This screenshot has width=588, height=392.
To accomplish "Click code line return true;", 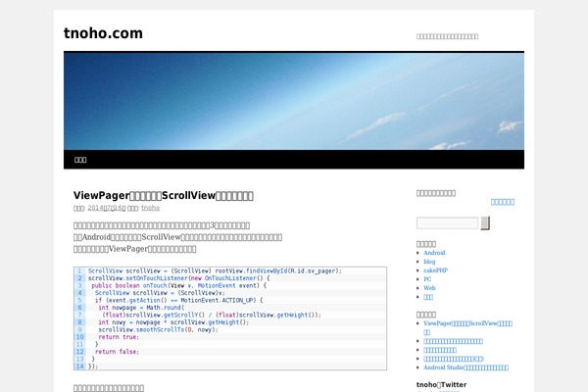I will coord(119,337).
